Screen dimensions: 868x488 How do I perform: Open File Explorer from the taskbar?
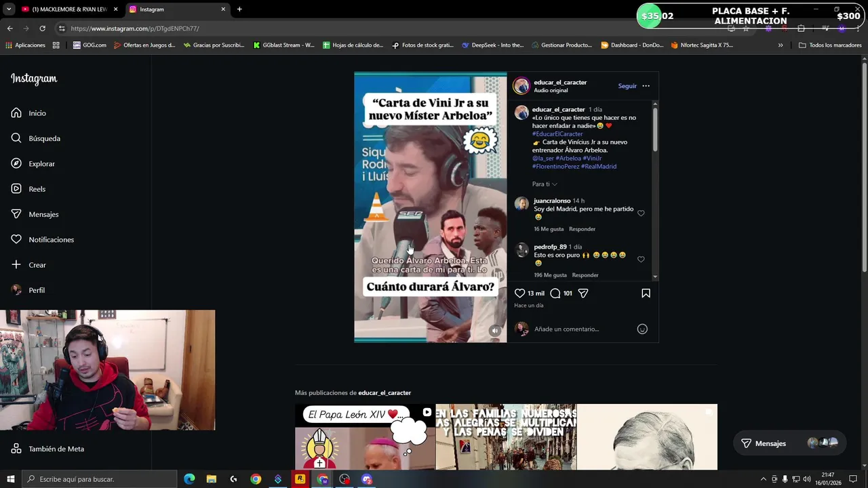(212, 479)
